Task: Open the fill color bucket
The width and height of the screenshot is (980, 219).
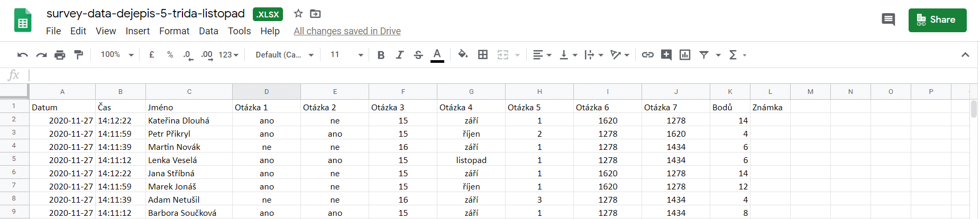Action: point(463,54)
